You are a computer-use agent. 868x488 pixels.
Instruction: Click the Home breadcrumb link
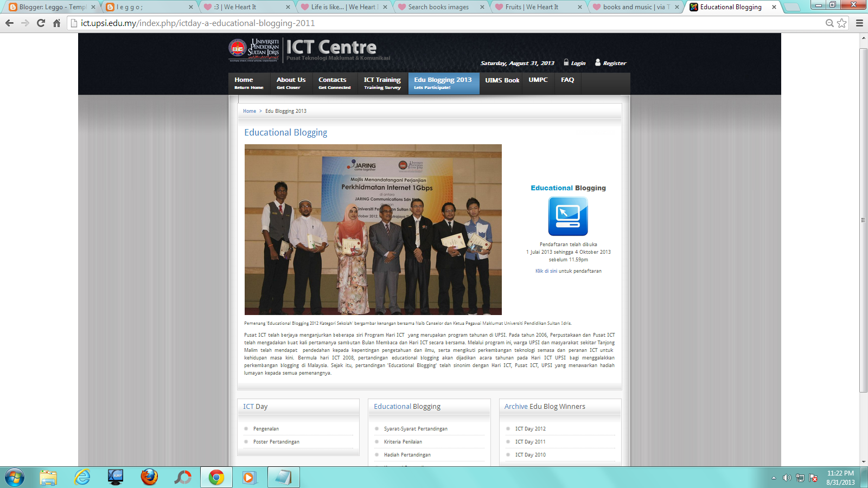[x=250, y=111]
